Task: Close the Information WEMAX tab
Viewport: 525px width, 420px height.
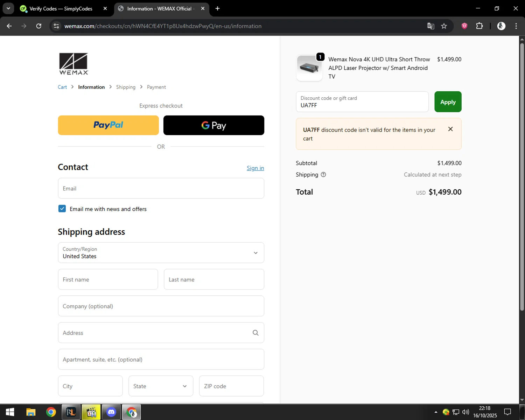Action: pos(203,8)
